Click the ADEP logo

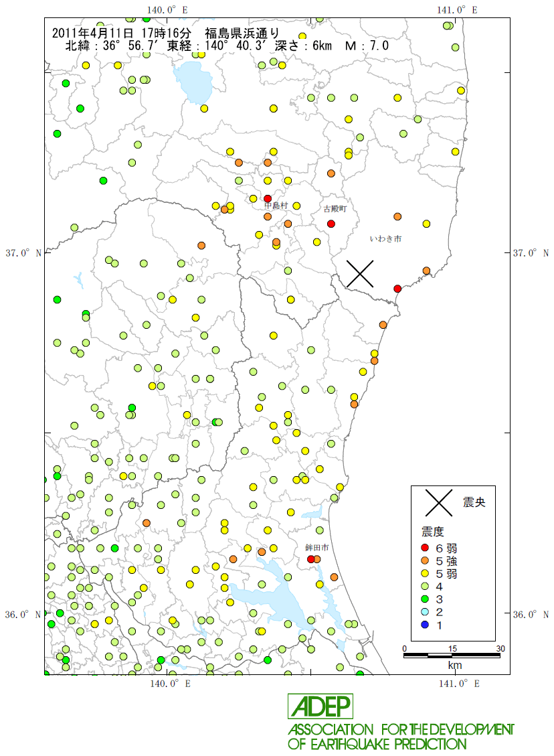click(320, 706)
